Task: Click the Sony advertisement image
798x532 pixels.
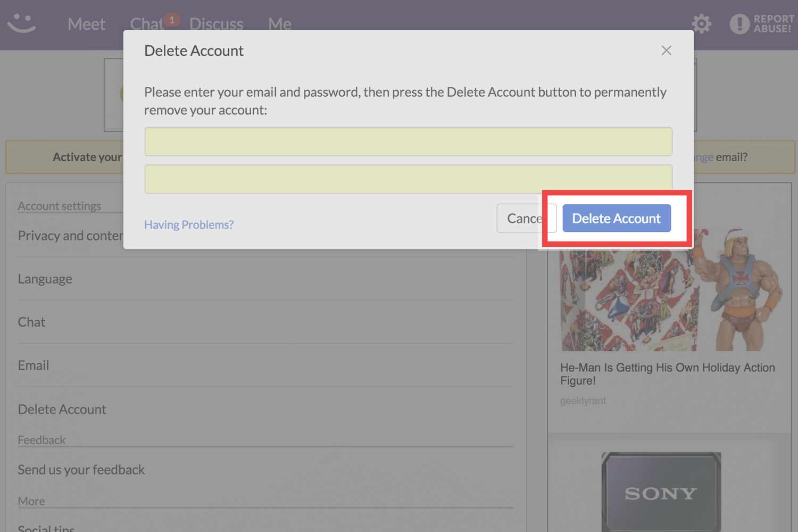Action: pyautogui.click(x=661, y=492)
